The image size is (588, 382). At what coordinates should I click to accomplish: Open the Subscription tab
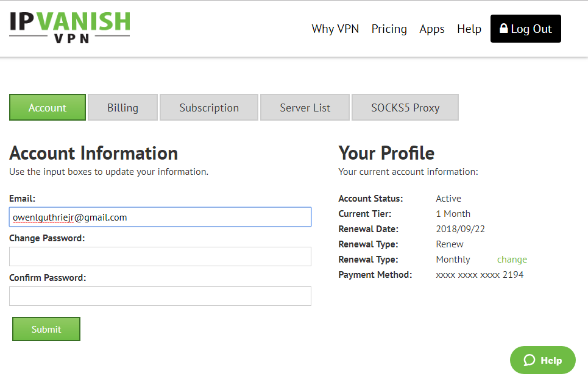pyautogui.click(x=209, y=107)
